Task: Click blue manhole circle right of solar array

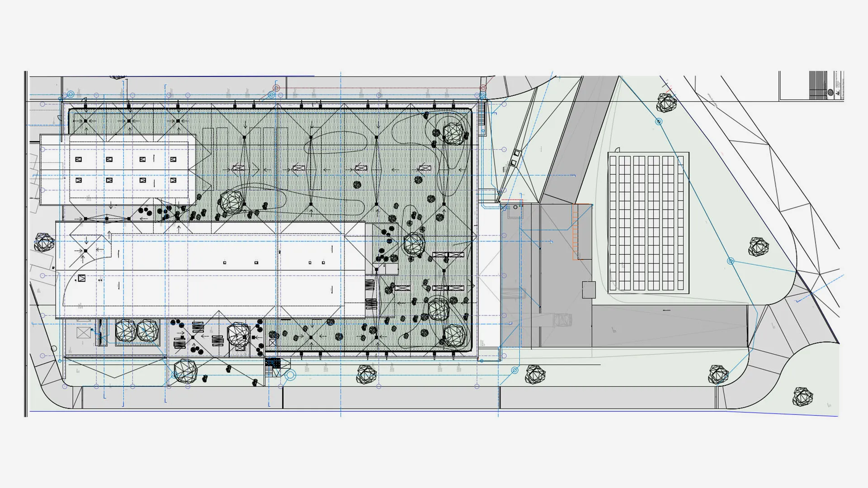Action: 731,261
